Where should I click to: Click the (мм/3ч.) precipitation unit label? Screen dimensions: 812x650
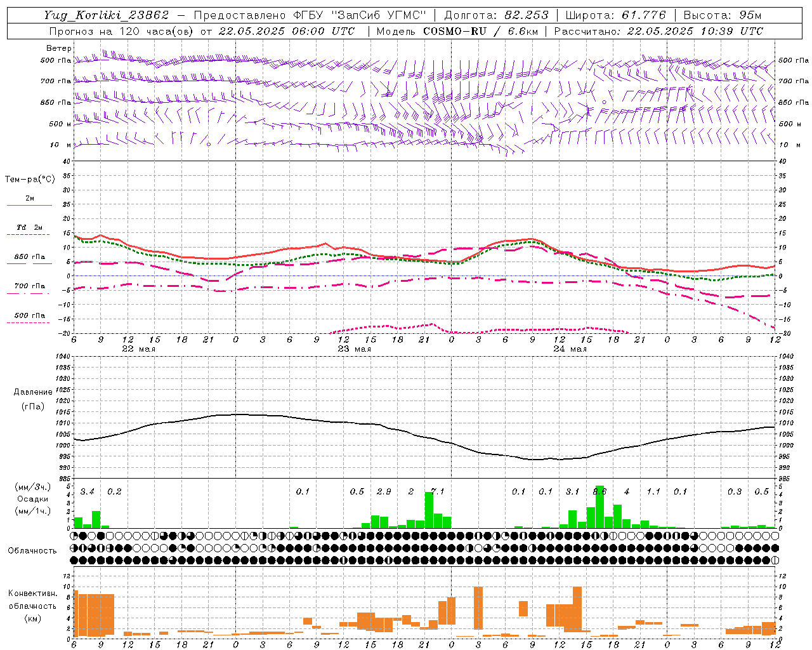coord(33,487)
